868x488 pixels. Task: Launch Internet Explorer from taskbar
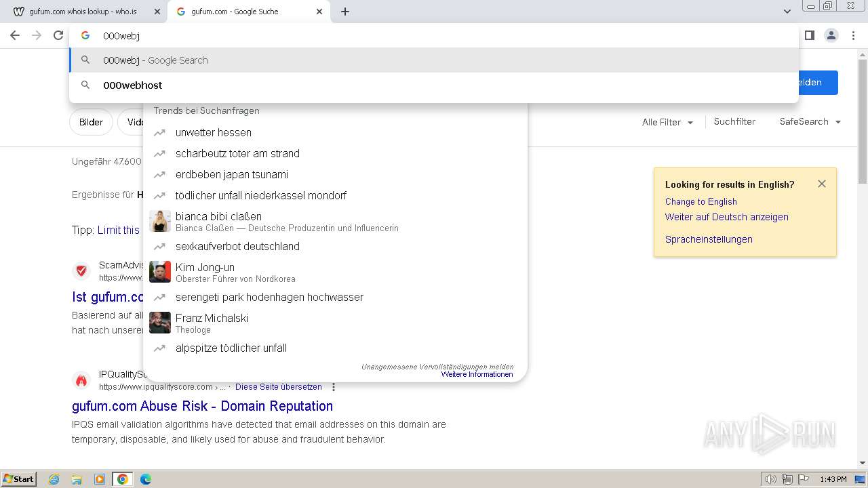click(x=54, y=479)
